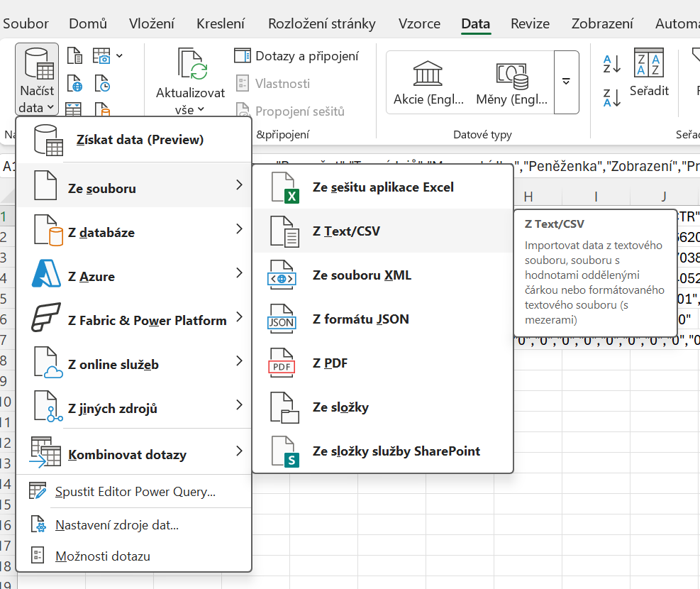Expand the Z jiných zdrojů submenu

coord(134,405)
